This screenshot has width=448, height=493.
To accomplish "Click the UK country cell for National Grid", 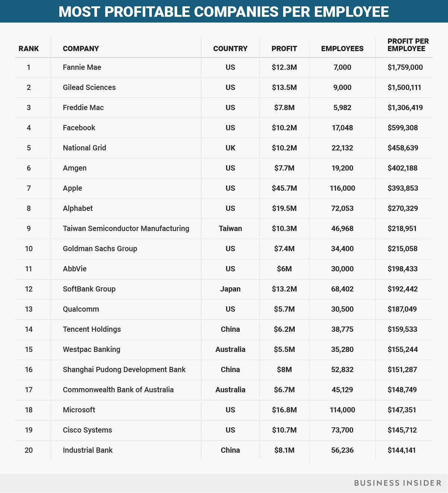I will point(230,148).
